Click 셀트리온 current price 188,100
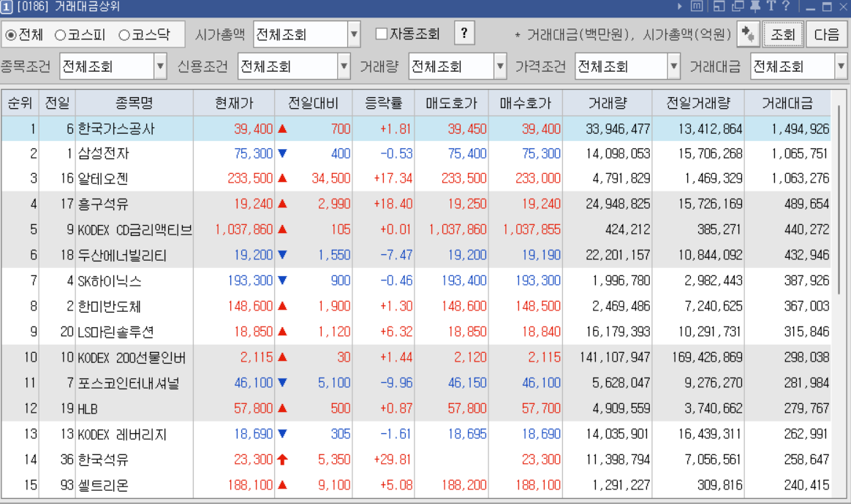851x504 pixels. (250, 485)
